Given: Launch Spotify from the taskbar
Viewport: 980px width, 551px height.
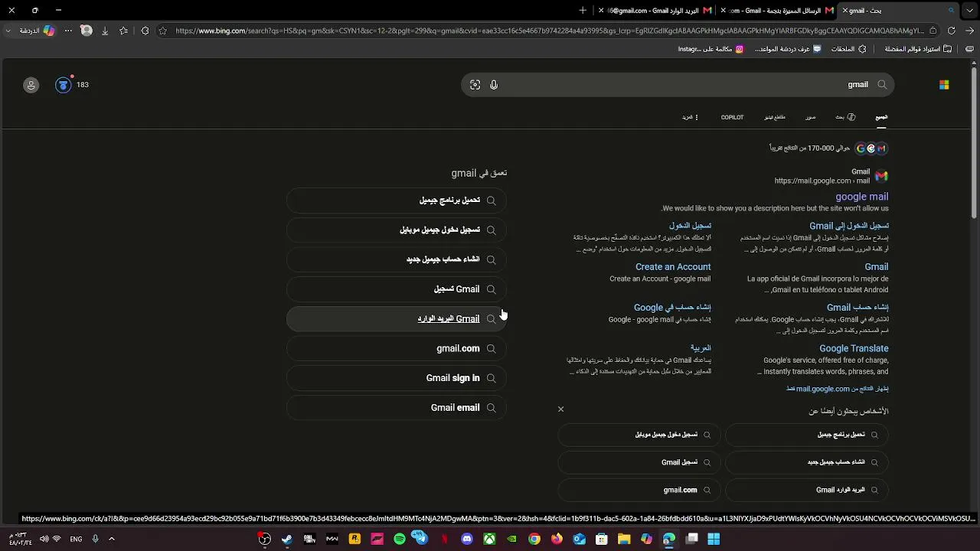Looking at the screenshot, I should (400, 539).
